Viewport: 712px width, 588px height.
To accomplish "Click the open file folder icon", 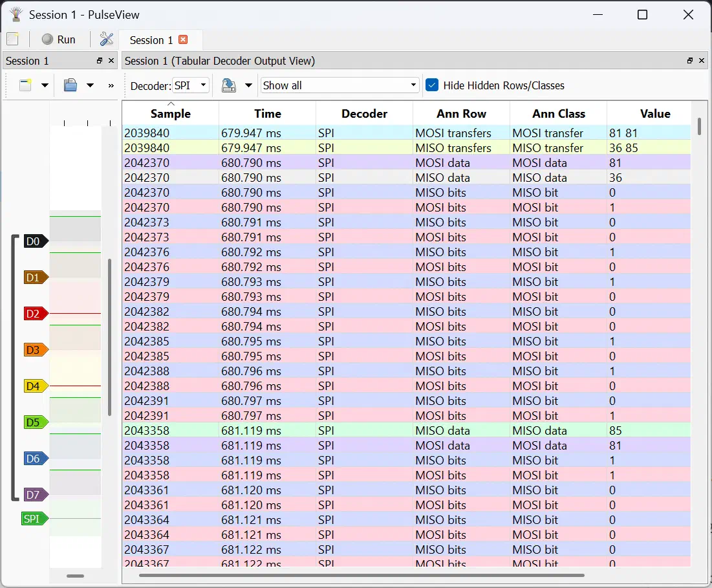I will coord(70,85).
